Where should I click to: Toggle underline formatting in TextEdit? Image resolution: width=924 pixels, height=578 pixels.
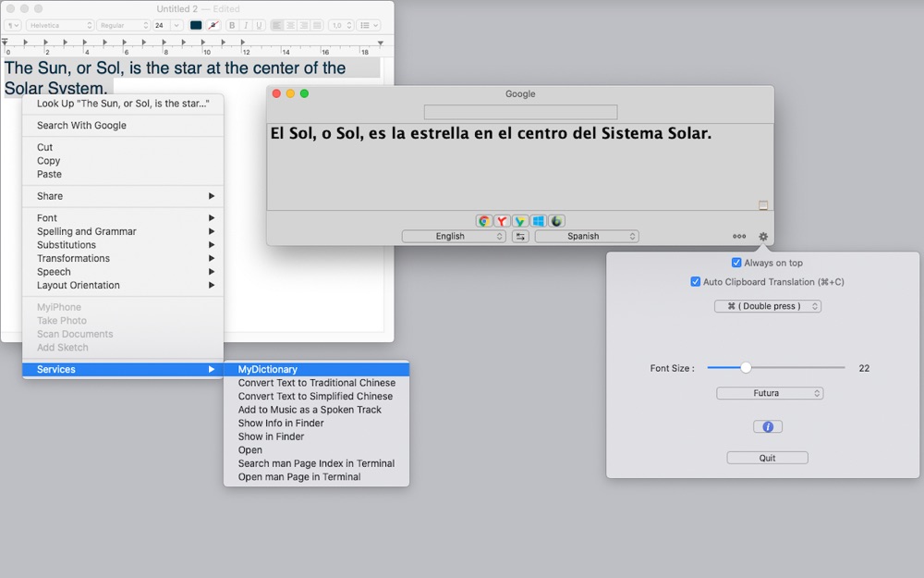(x=259, y=25)
